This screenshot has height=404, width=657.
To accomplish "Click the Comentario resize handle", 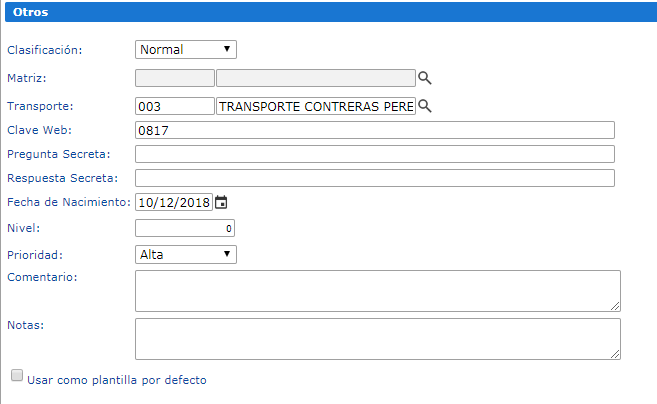I will click(x=616, y=307).
